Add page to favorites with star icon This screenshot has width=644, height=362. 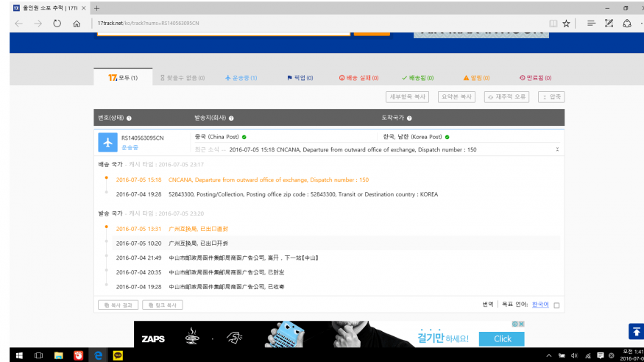(x=566, y=24)
